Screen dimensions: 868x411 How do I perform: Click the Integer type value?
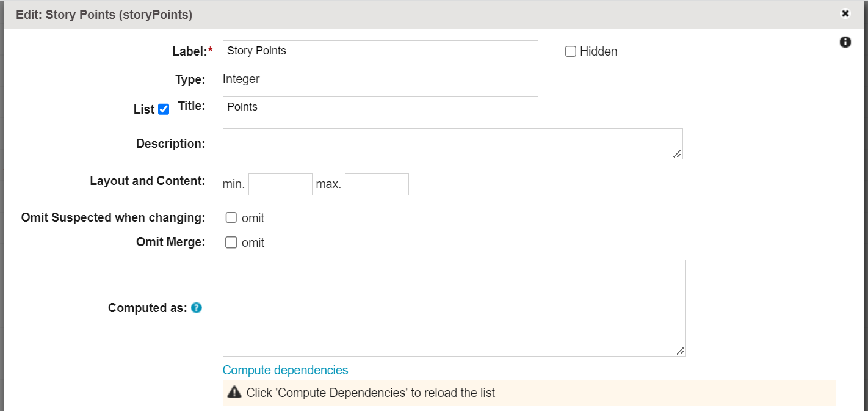(241, 79)
